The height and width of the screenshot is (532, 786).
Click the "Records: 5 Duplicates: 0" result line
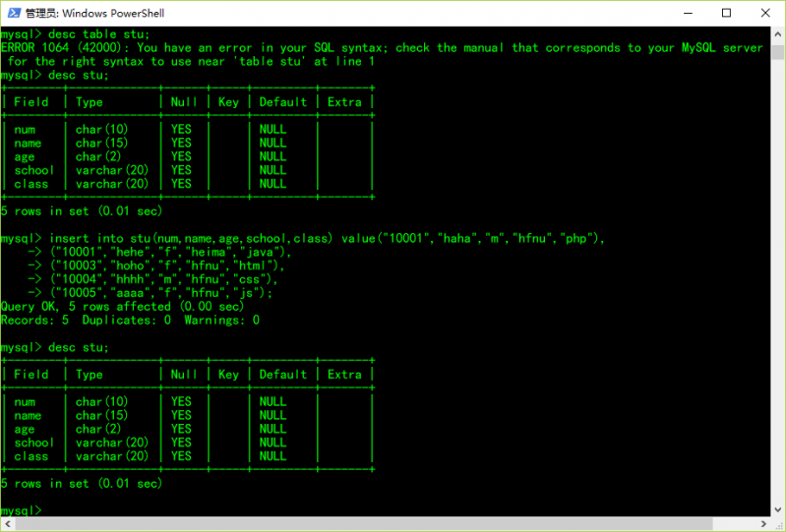click(130, 320)
